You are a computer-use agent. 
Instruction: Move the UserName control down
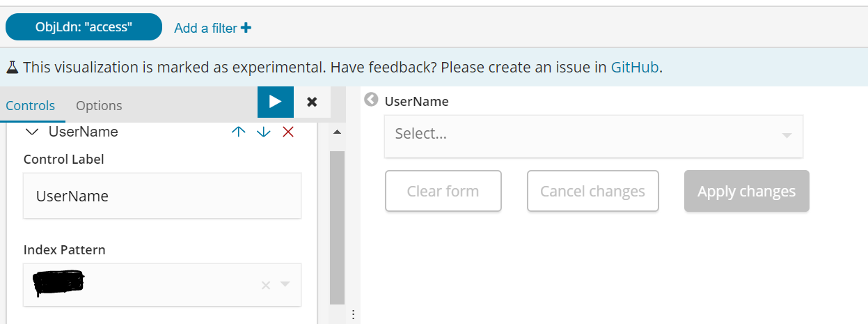pyautogui.click(x=263, y=132)
